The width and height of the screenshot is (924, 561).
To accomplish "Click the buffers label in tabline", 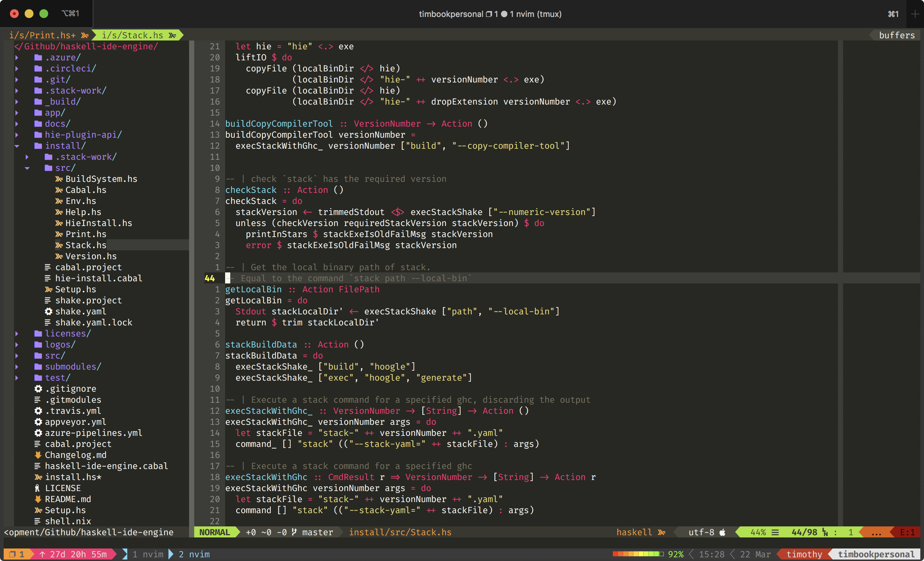I will point(897,35).
